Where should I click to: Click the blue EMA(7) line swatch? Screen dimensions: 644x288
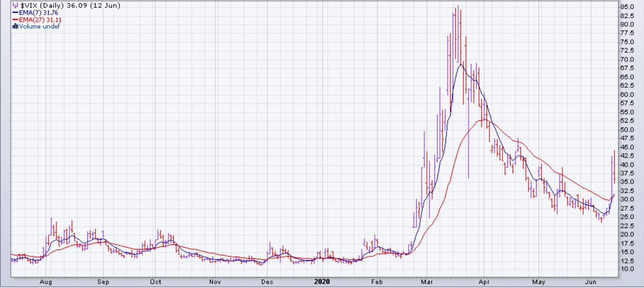click(15, 13)
